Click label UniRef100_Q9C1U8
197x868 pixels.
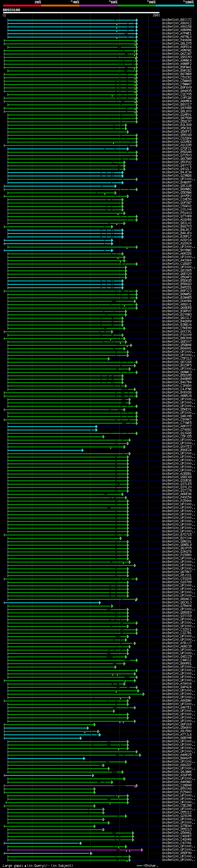tap(177, 186)
